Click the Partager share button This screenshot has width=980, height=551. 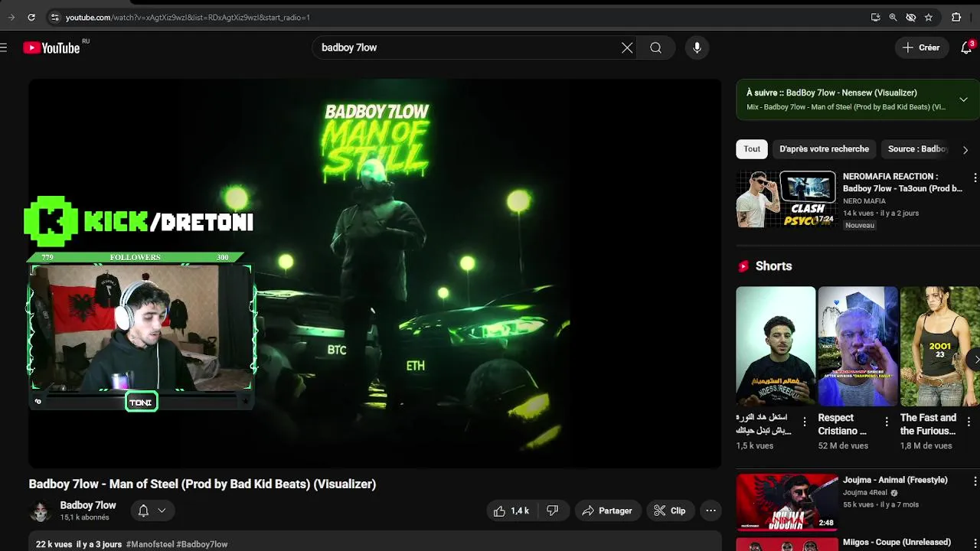[x=607, y=510]
